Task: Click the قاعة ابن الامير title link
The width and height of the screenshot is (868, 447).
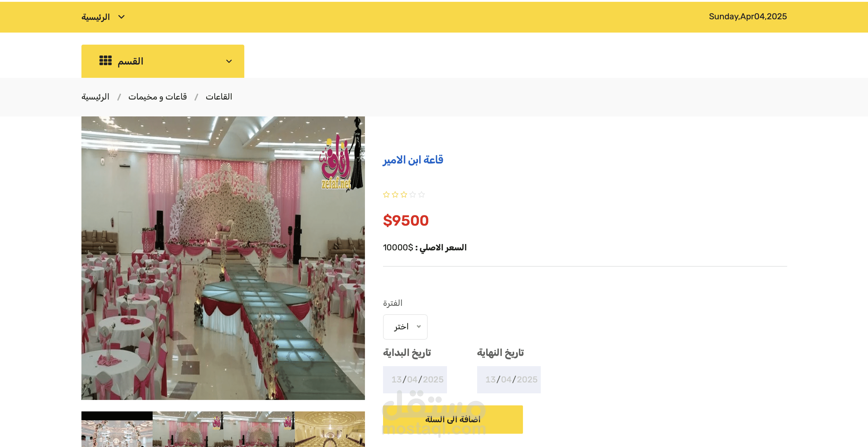Action: coord(413,160)
